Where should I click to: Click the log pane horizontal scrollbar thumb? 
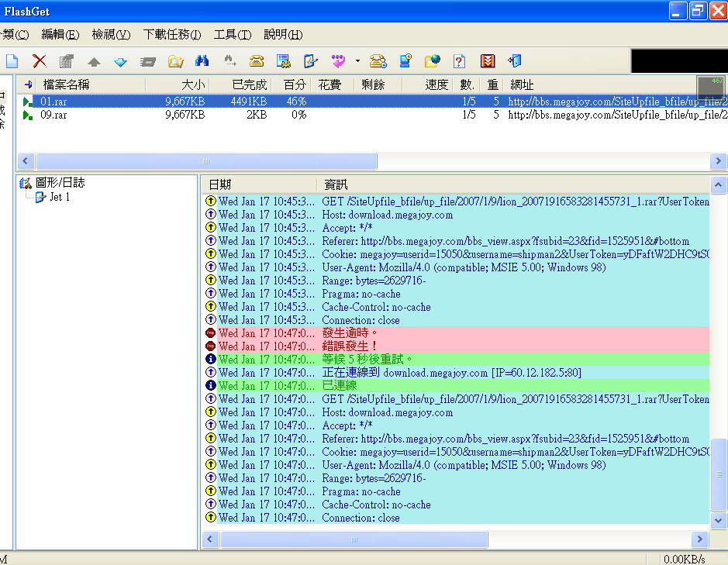click(354, 539)
